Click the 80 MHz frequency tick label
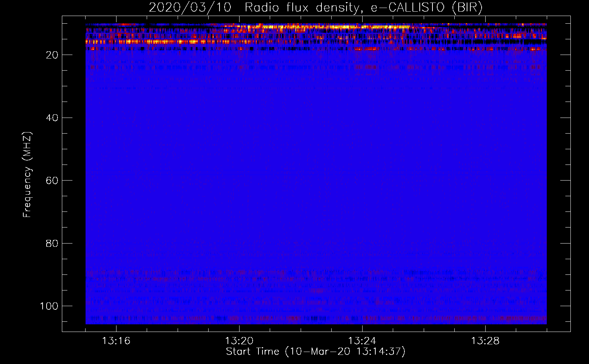 [x=52, y=244]
